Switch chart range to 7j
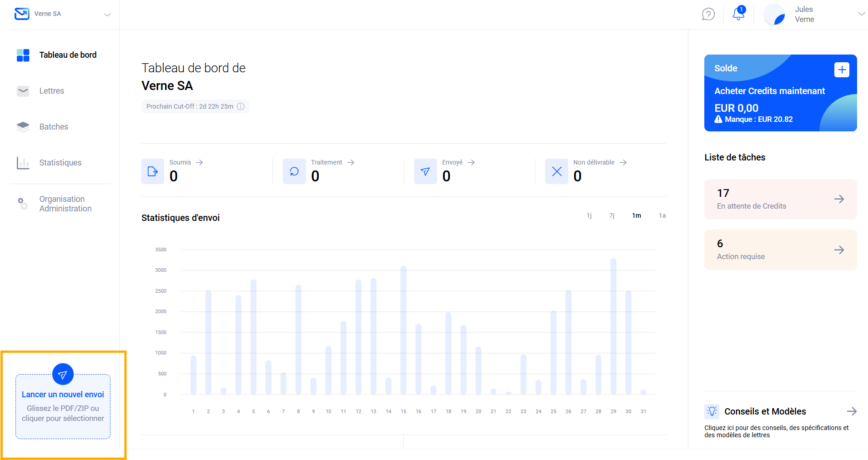868x460 pixels. click(x=612, y=215)
